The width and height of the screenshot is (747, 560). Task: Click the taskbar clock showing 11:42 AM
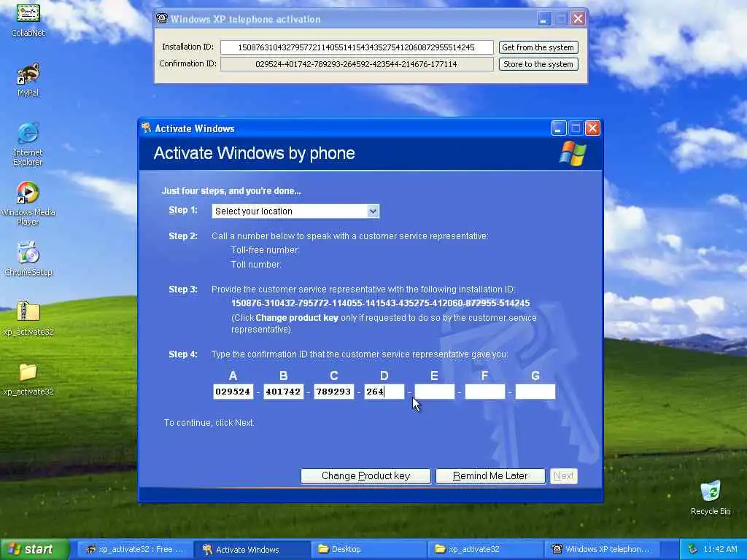(x=720, y=549)
